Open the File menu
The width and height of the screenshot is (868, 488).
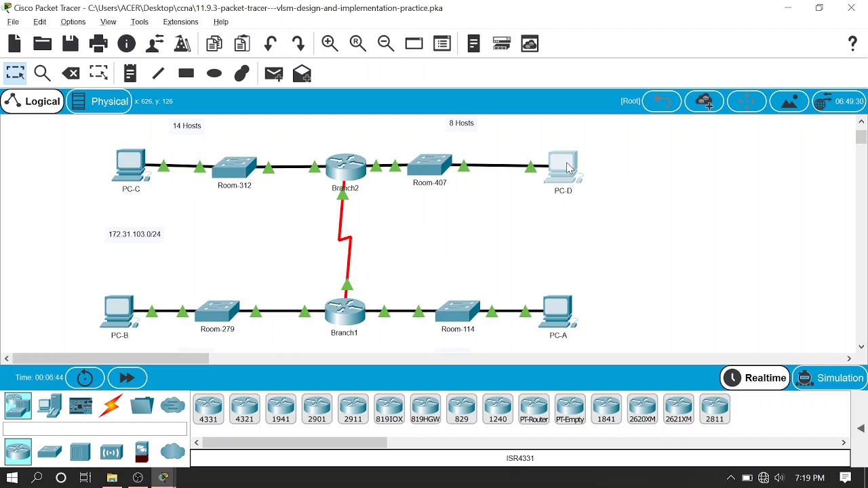[x=13, y=22]
